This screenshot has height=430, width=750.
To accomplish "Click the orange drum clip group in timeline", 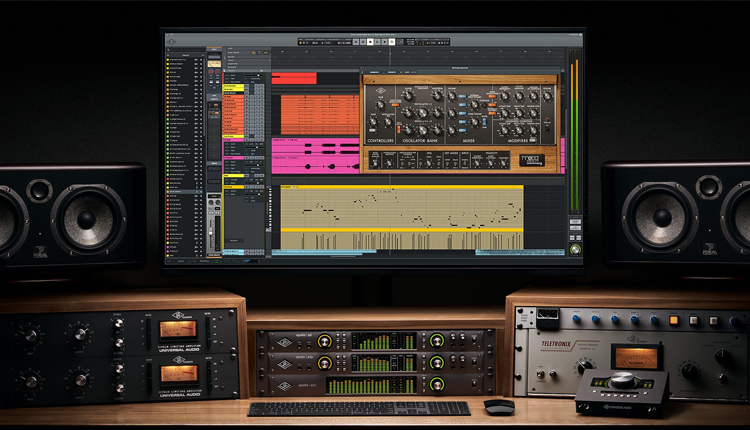I will pos(320,115).
